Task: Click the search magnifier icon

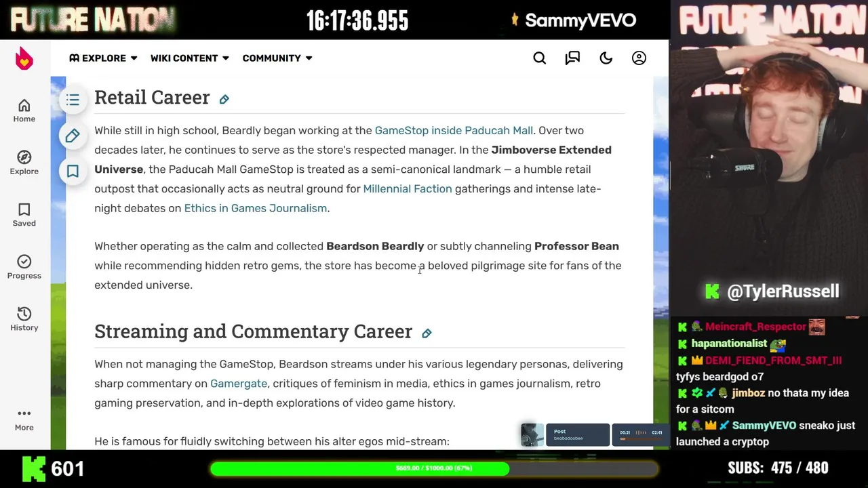Action: (x=540, y=58)
